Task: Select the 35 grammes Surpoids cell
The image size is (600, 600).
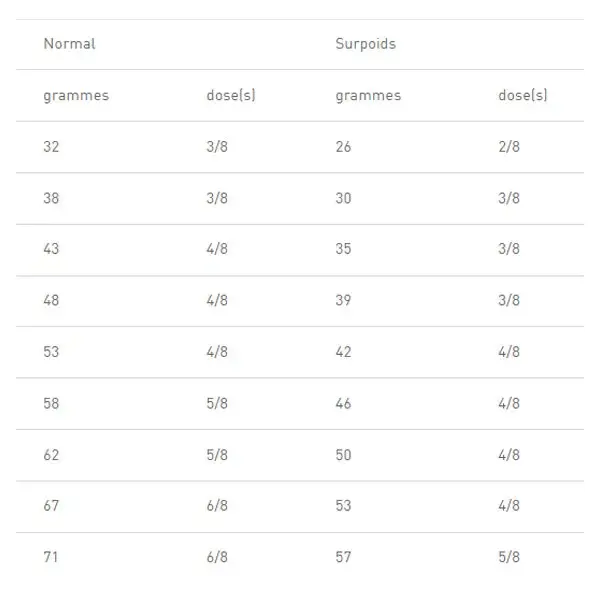Action: 343,249
